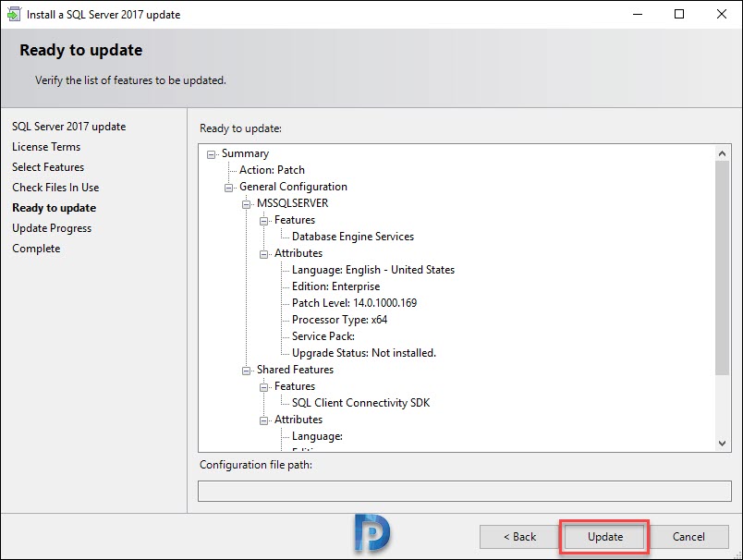The height and width of the screenshot is (560, 743).
Task: Maximize the installer window
Action: tap(679, 14)
